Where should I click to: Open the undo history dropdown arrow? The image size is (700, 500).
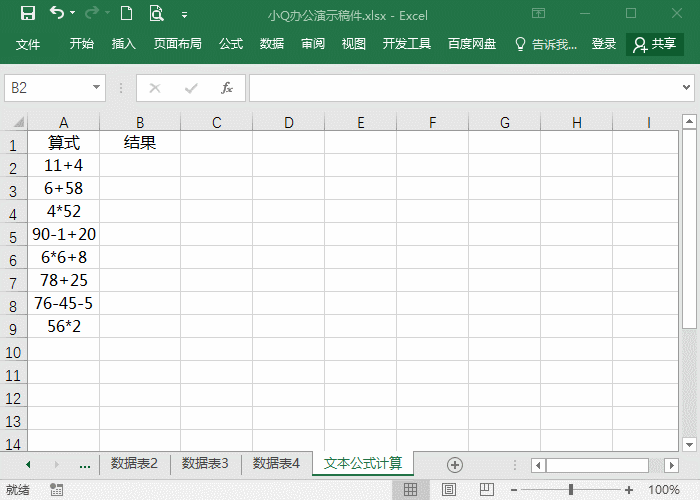click(x=73, y=13)
